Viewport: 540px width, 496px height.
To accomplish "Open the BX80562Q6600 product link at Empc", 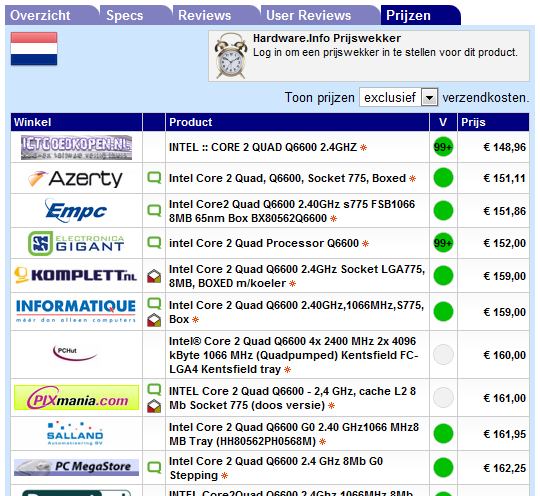I will 292,211.
